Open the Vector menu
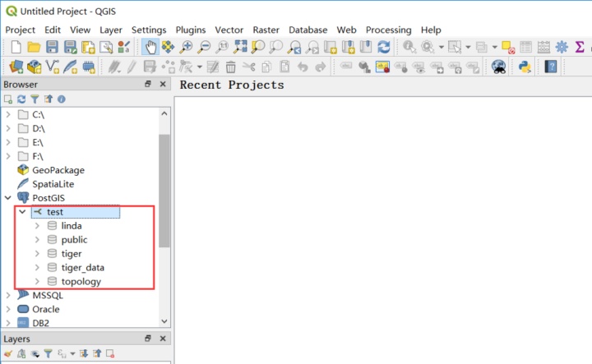Screen dimensions: 592x364 pyautogui.click(x=229, y=30)
